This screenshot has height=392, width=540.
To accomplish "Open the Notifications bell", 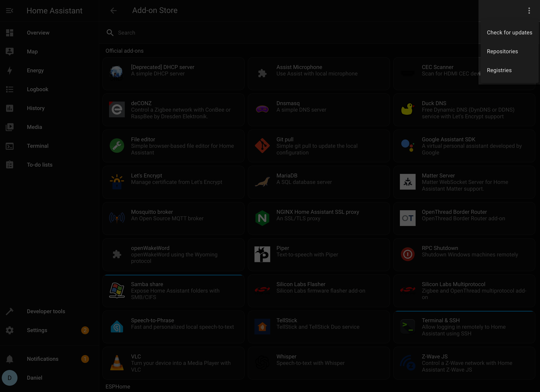I will 9,359.
